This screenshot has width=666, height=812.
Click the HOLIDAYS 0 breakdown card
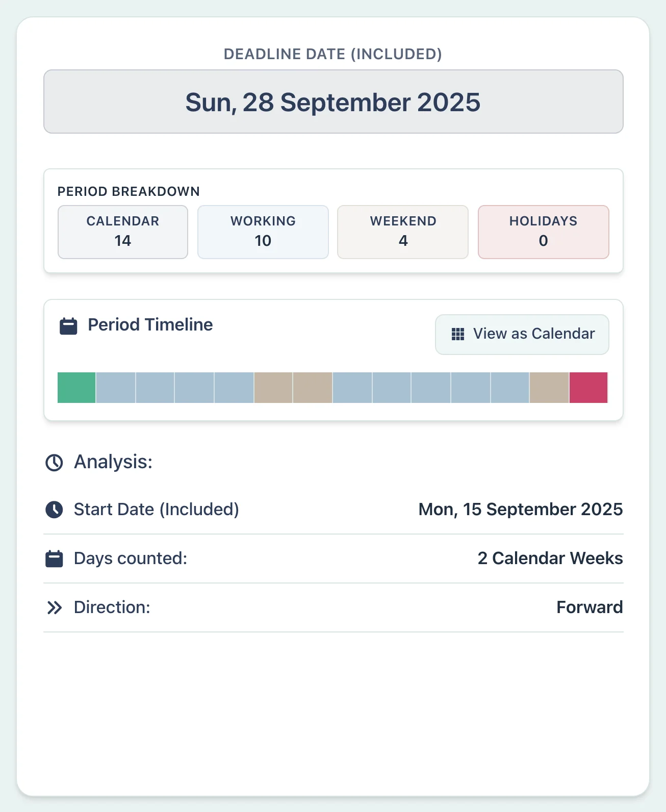coord(543,232)
